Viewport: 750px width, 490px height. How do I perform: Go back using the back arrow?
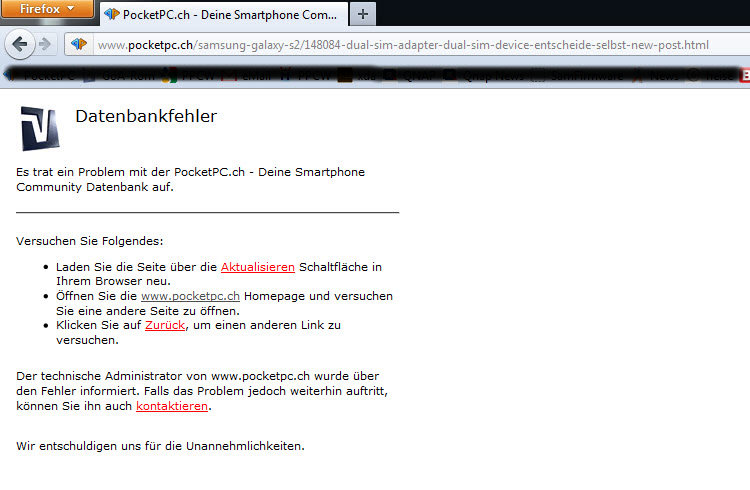pos(20,45)
